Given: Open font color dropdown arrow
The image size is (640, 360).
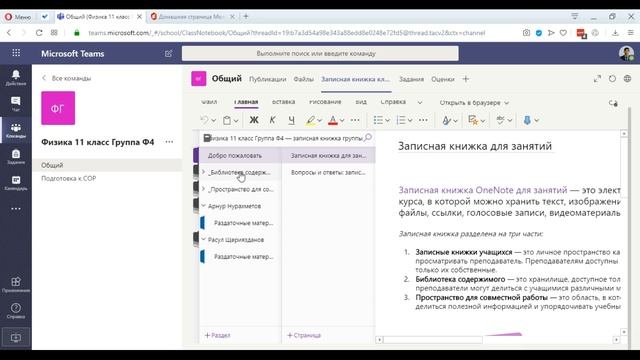Looking at the screenshot, I should coord(342,120).
